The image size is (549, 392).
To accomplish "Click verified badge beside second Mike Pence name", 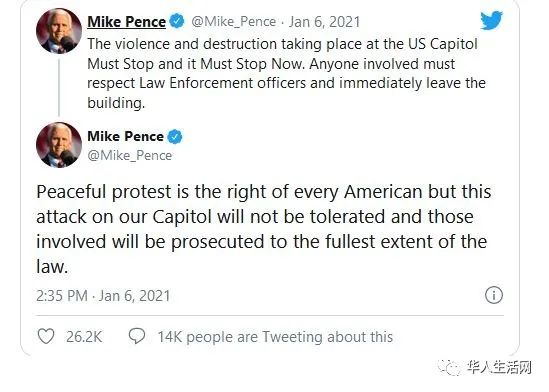I will 175,136.
